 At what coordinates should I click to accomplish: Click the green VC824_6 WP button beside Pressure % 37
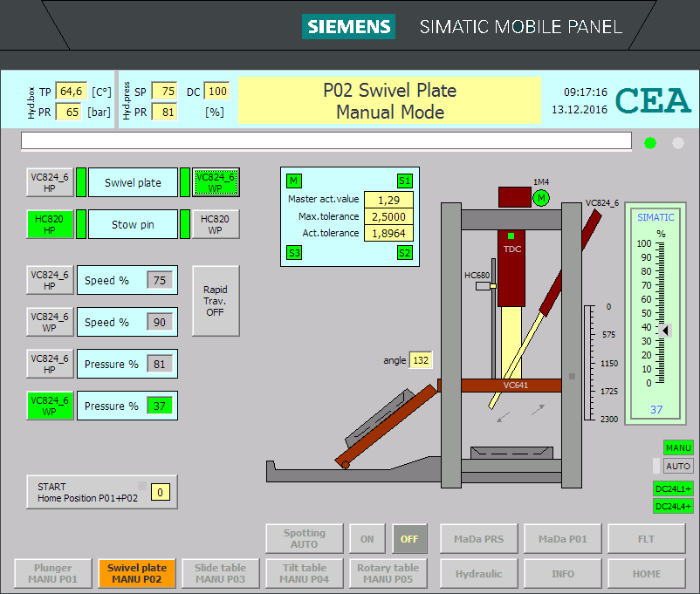click(50, 406)
